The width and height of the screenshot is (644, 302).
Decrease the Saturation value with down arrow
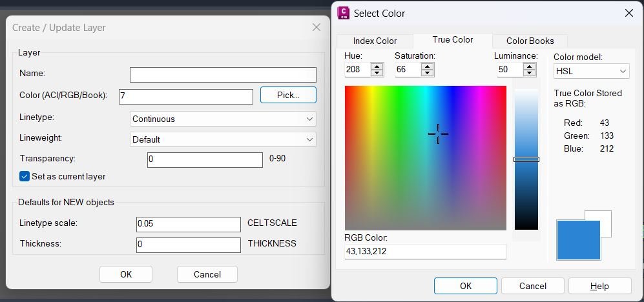coord(427,73)
